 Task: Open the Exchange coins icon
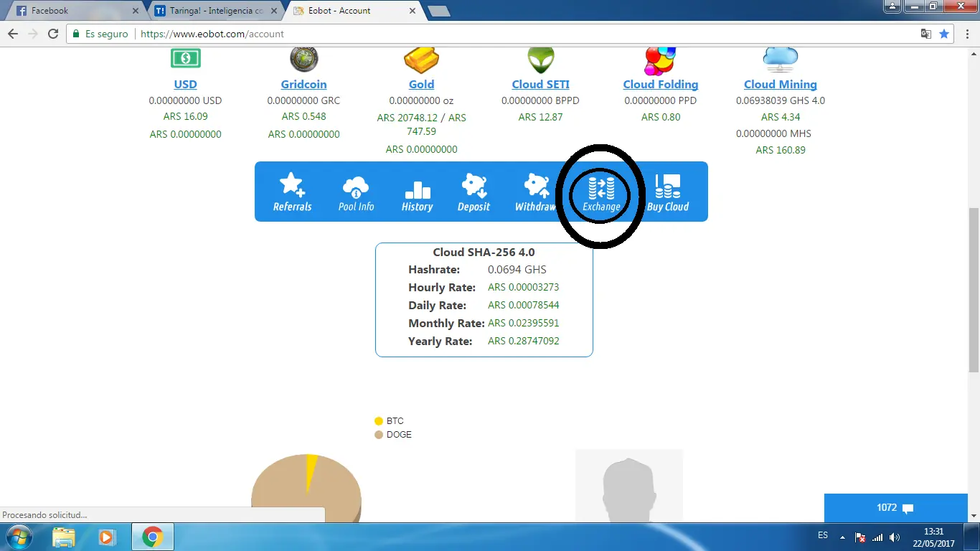601,188
